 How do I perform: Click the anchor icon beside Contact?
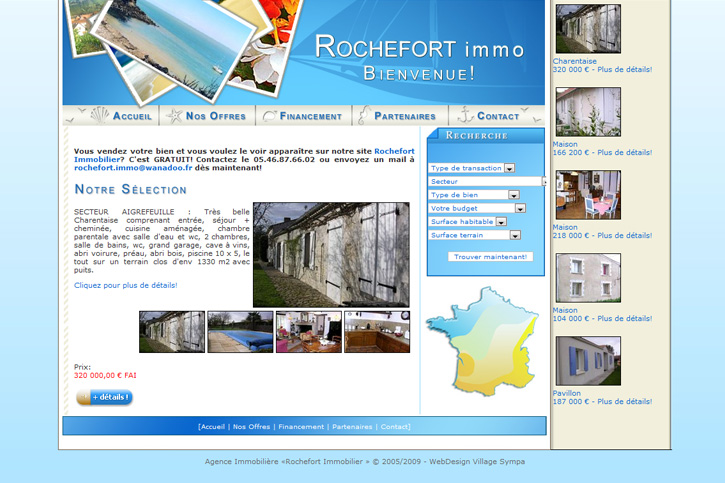(x=464, y=116)
